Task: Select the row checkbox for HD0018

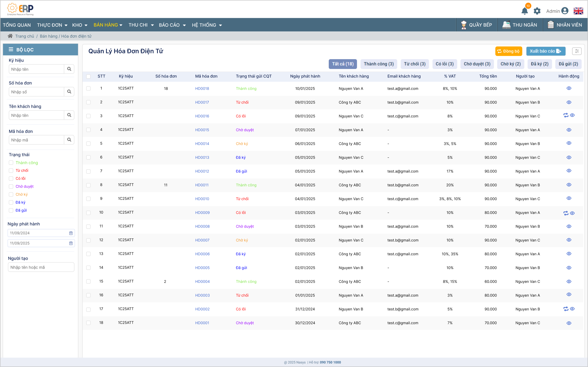Action: (88, 89)
